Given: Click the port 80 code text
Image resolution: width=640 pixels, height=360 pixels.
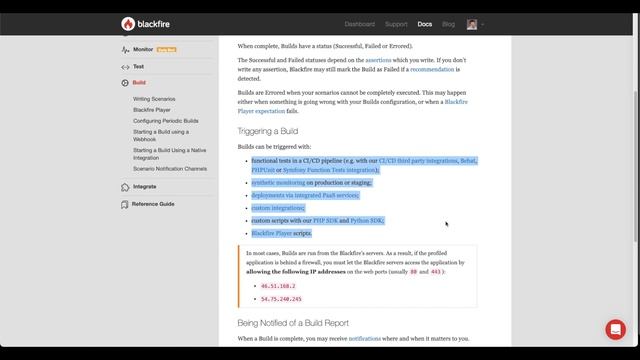Looking at the screenshot, I should coord(413,272).
